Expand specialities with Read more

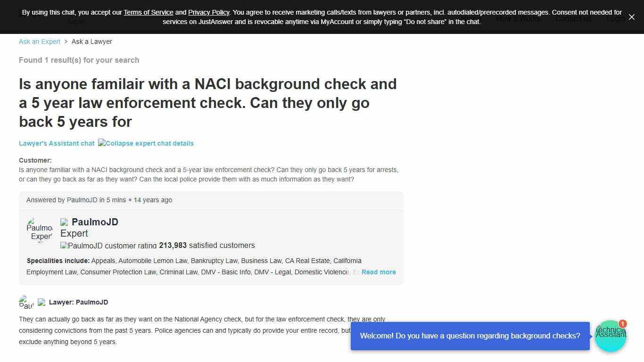379,272
